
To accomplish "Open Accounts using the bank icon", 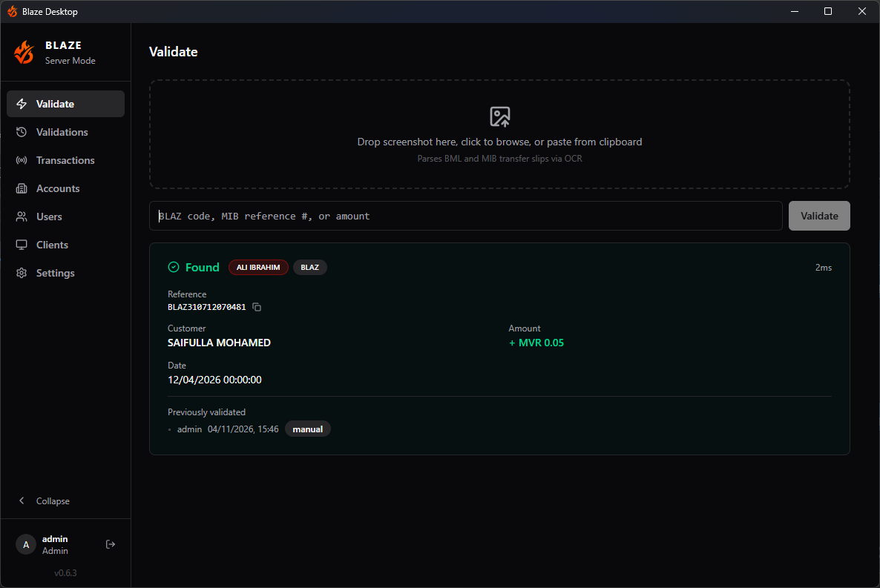I will [x=22, y=188].
